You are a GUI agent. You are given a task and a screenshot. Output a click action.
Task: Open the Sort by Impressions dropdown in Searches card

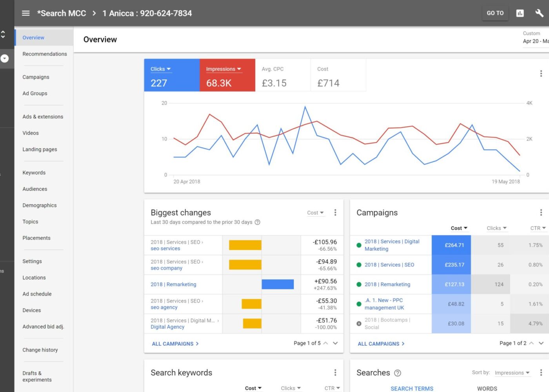(x=512, y=373)
